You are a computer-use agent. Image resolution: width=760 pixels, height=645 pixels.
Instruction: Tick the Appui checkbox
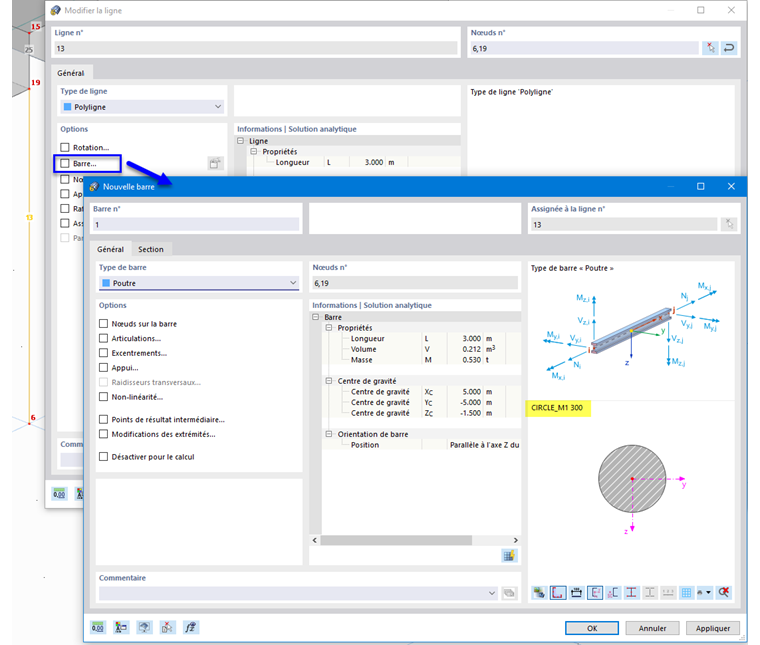click(103, 367)
